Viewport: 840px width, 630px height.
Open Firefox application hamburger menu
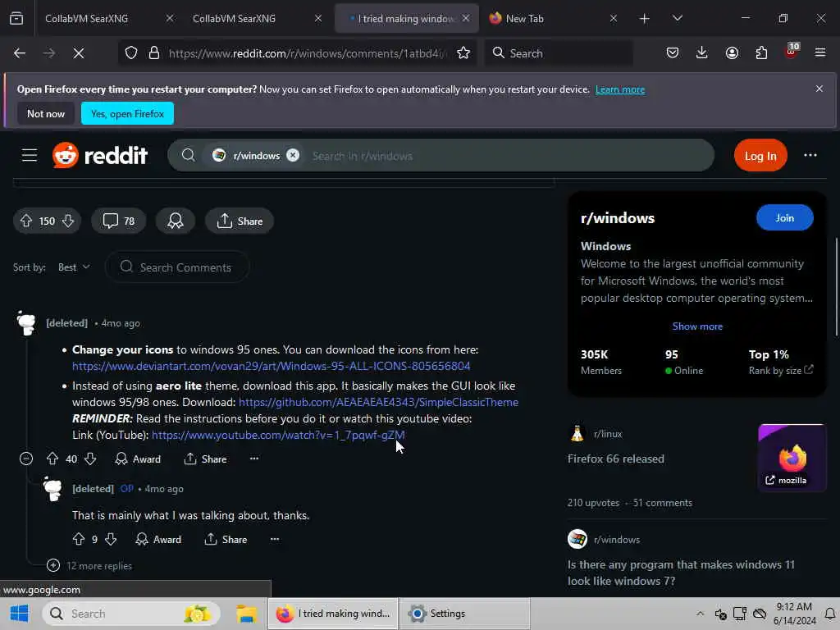820,52
